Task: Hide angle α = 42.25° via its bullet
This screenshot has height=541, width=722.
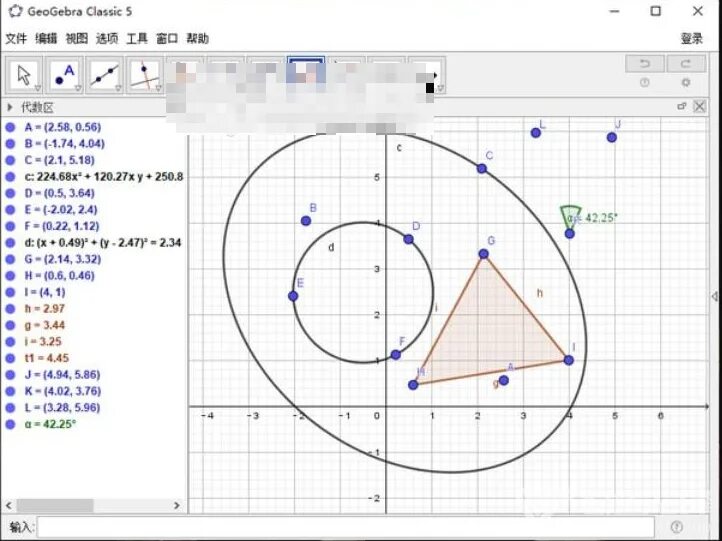Action: click(x=10, y=424)
